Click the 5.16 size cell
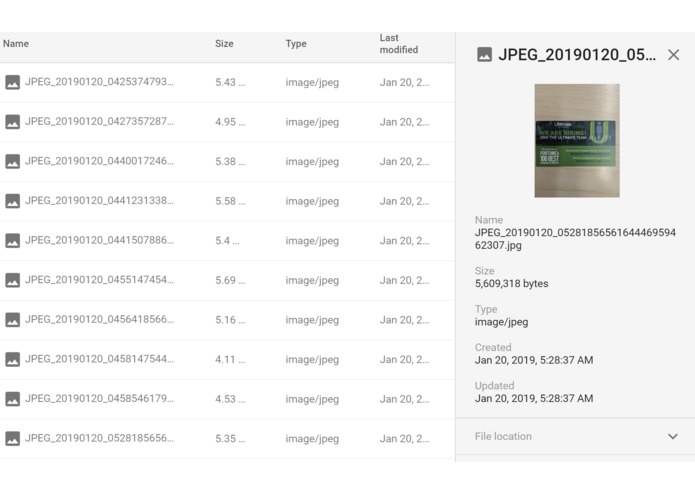This screenshot has width=695, height=494. click(x=230, y=320)
